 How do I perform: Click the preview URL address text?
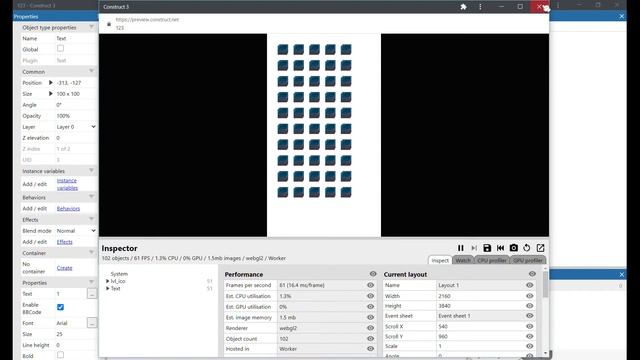pyautogui.click(x=147, y=20)
